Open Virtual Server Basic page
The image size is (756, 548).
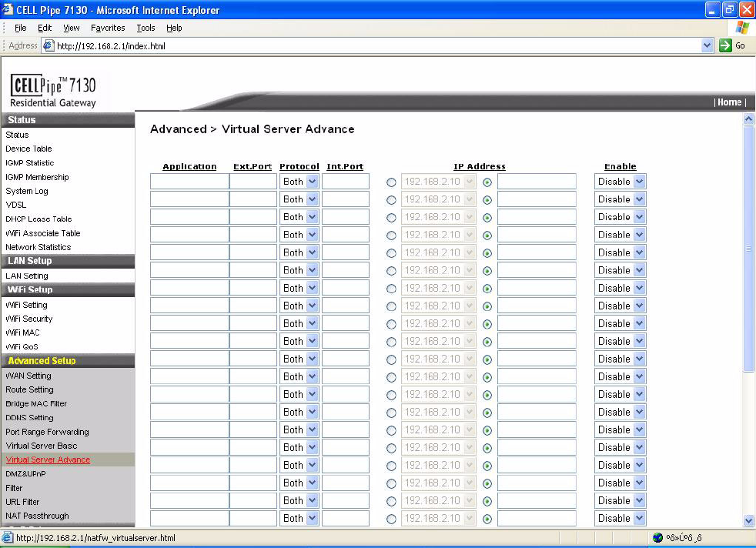click(x=42, y=446)
